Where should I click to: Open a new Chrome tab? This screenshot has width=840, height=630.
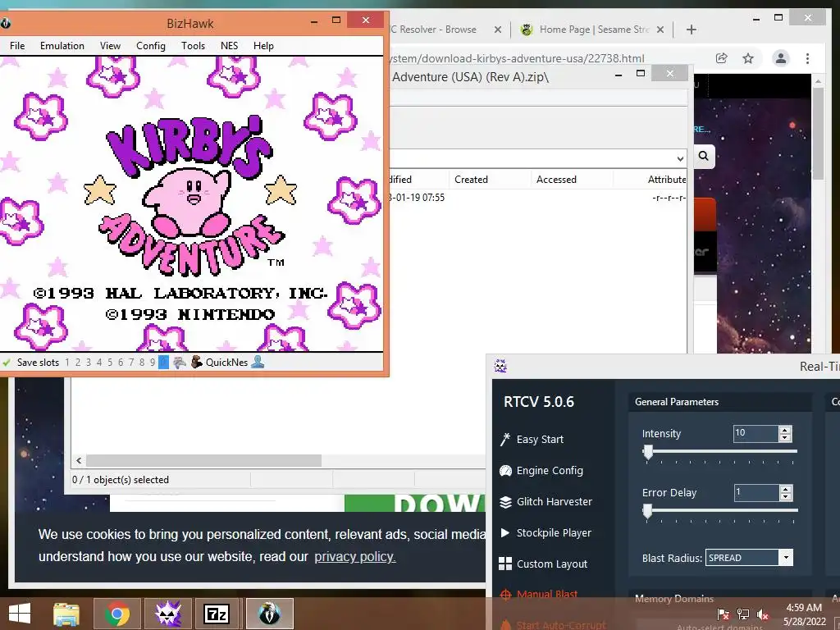[691, 30]
